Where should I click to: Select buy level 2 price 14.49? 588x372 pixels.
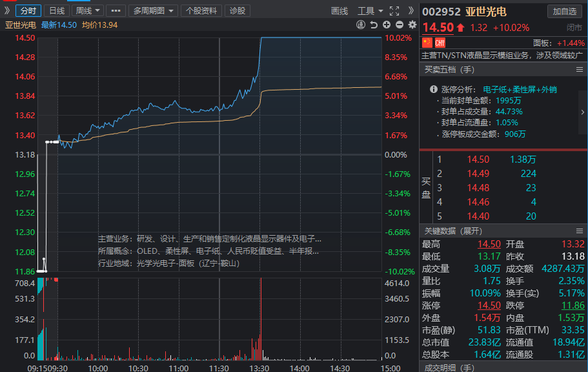(x=478, y=174)
